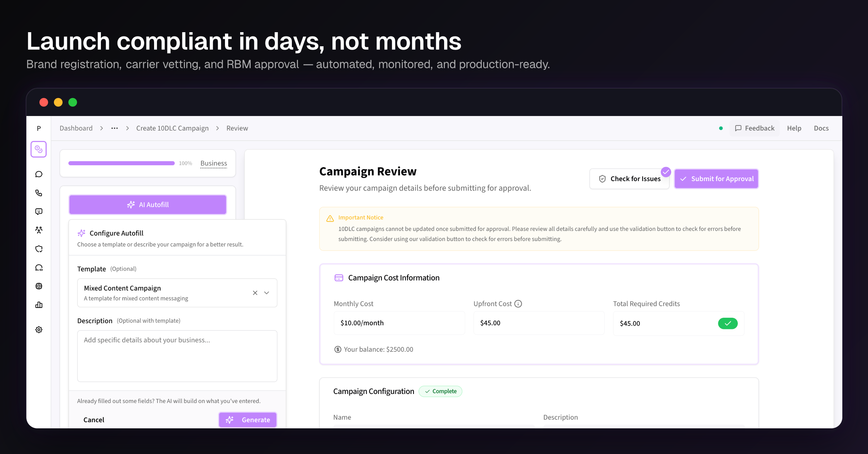This screenshot has width=868, height=454.
Task: Go to Docs in top bar
Action: point(821,128)
